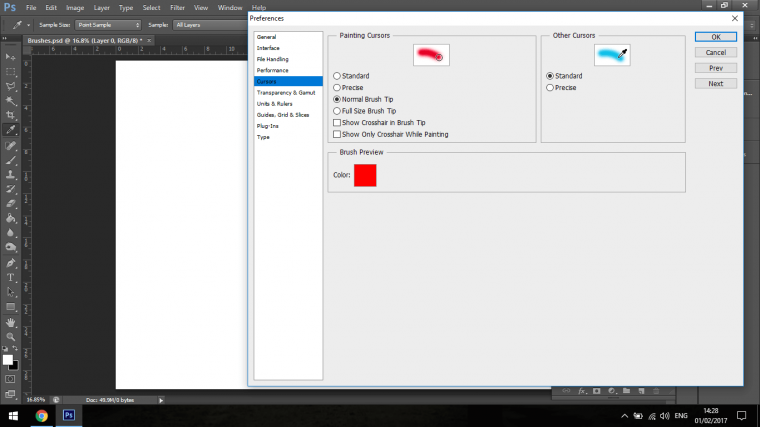
Task: Select Full Size Brush Tip option
Action: [364, 111]
